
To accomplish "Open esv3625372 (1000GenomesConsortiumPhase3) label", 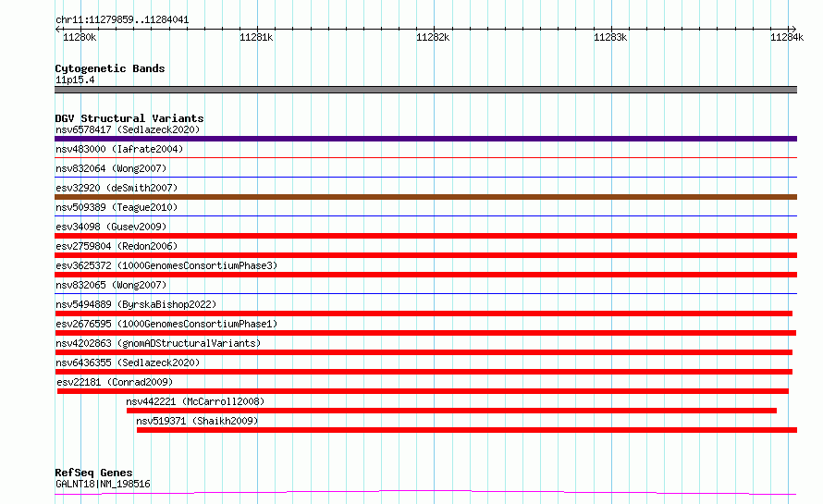I will point(166,265).
